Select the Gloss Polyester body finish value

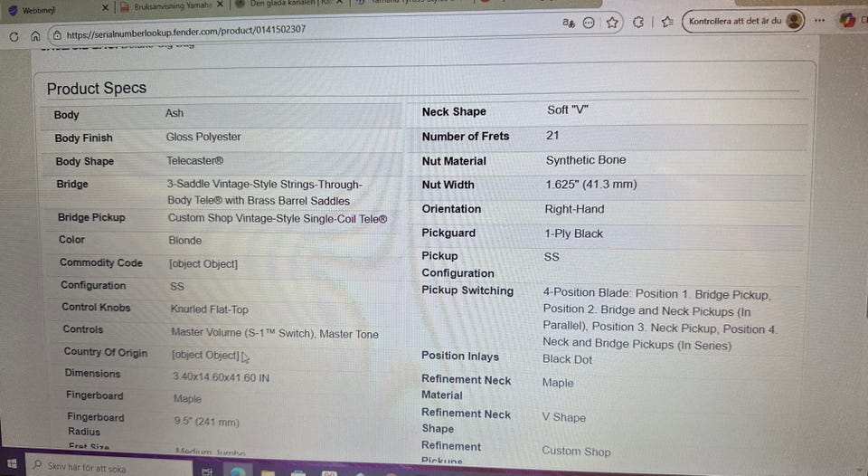click(x=203, y=137)
